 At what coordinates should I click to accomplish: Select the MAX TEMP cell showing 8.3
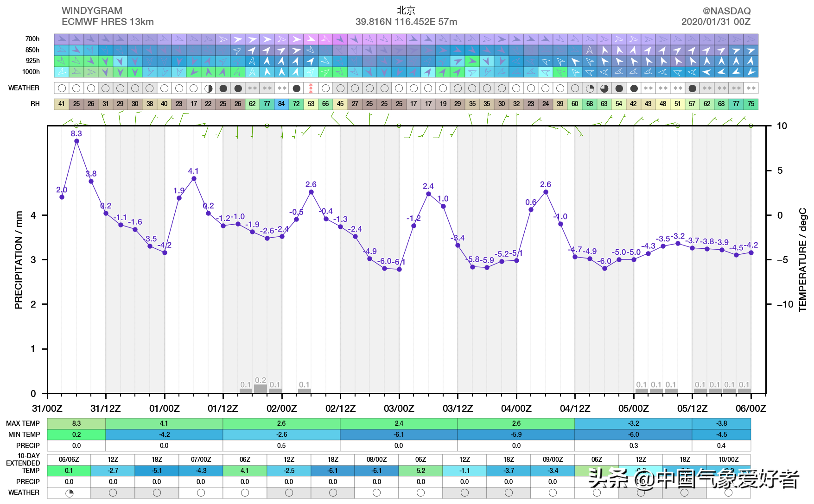pyautogui.click(x=76, y=423)
